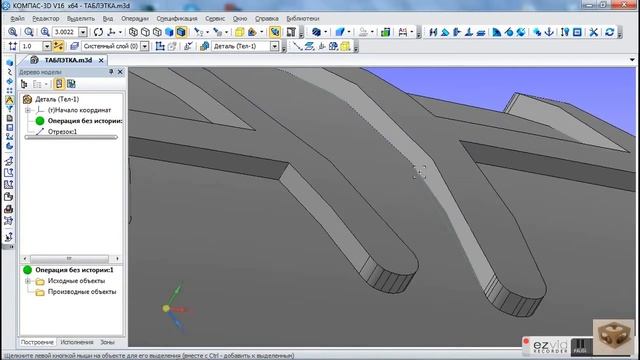Select the Зоны tab below the tree

[x=107, y=342]
